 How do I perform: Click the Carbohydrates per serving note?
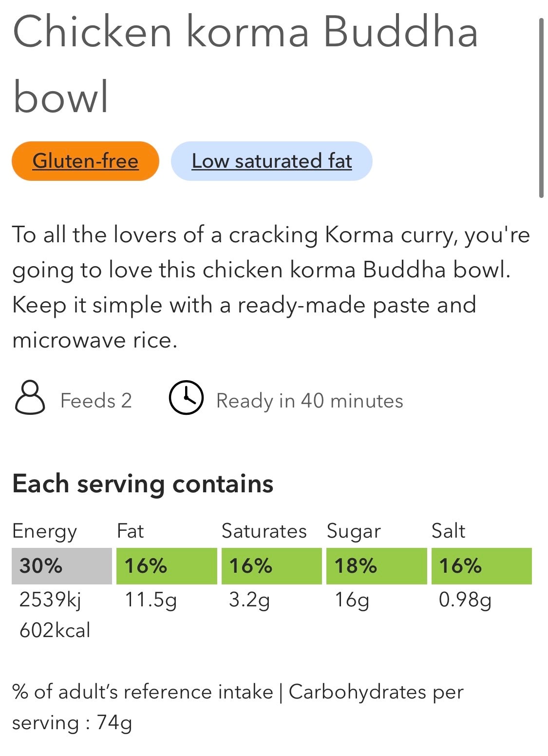[x=238, y=707]
